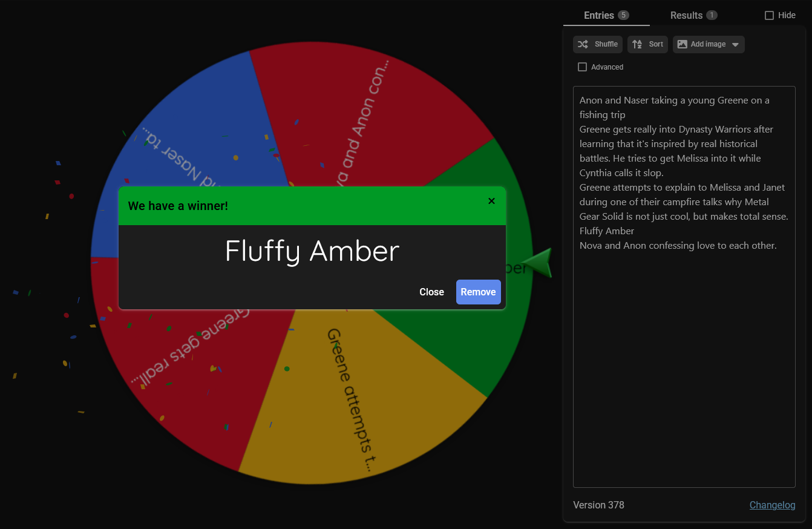Sort the entries list
Screen dimensions: 812x529
click(647, 44)
